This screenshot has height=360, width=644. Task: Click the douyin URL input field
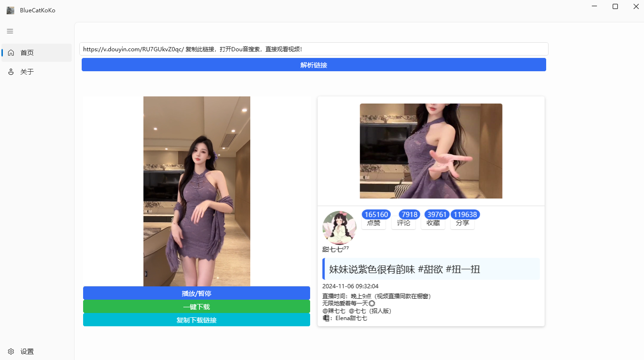313,48
